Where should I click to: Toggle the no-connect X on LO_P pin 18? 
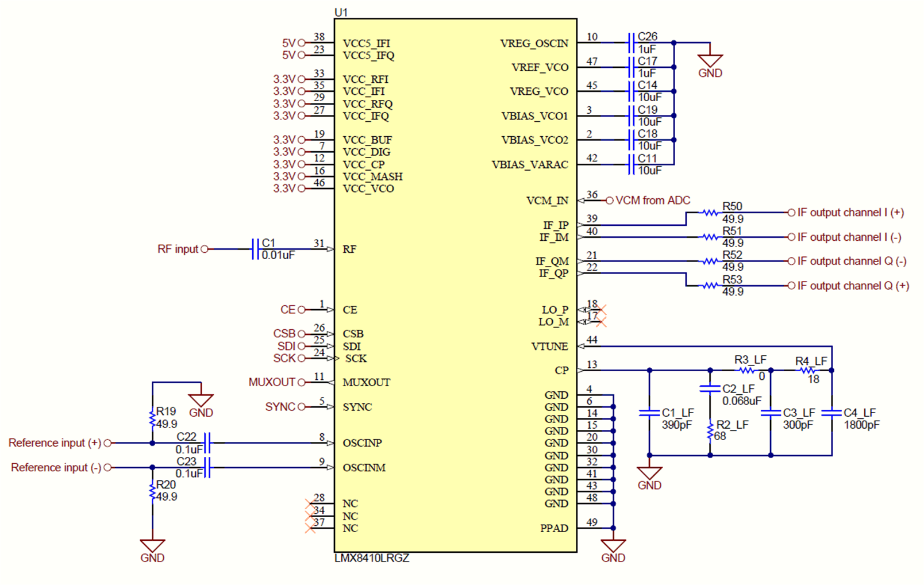[602, 310]
